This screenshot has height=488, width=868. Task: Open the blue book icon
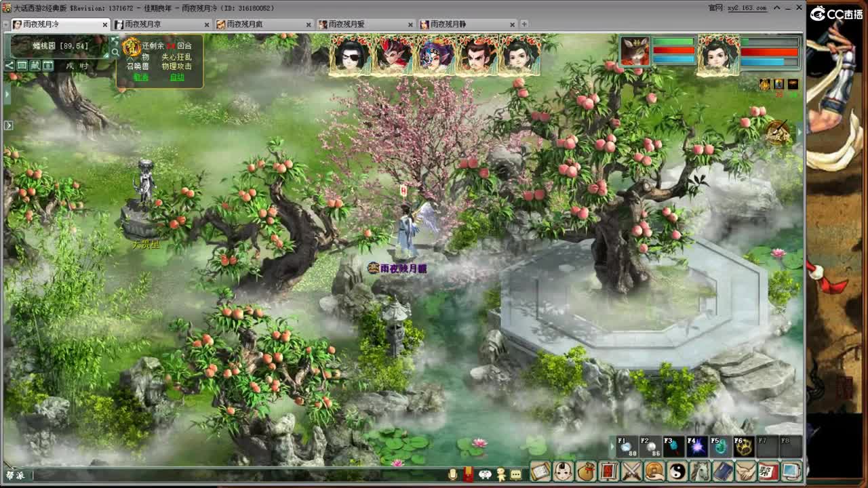coord(723,470)
